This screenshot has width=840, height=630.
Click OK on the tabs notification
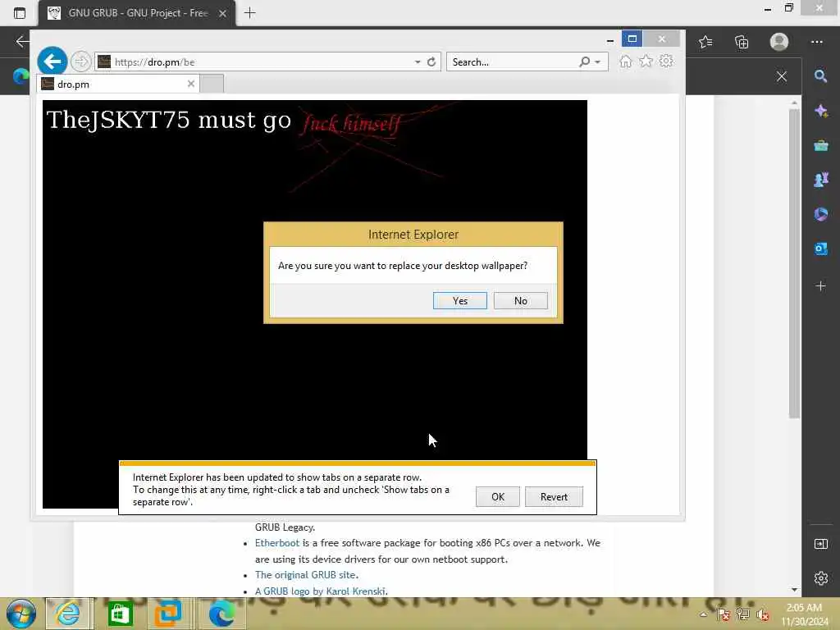click(498, 496)
